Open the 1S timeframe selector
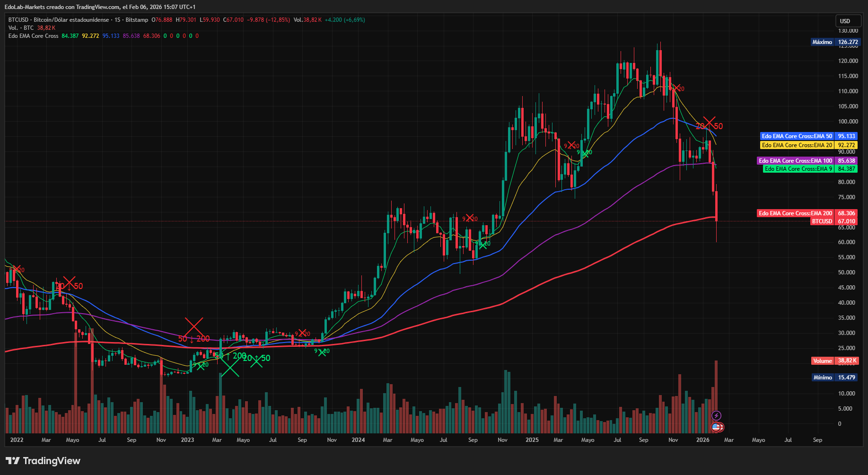Viewport: 868px width, 475px height. click(x=119, y=20)
